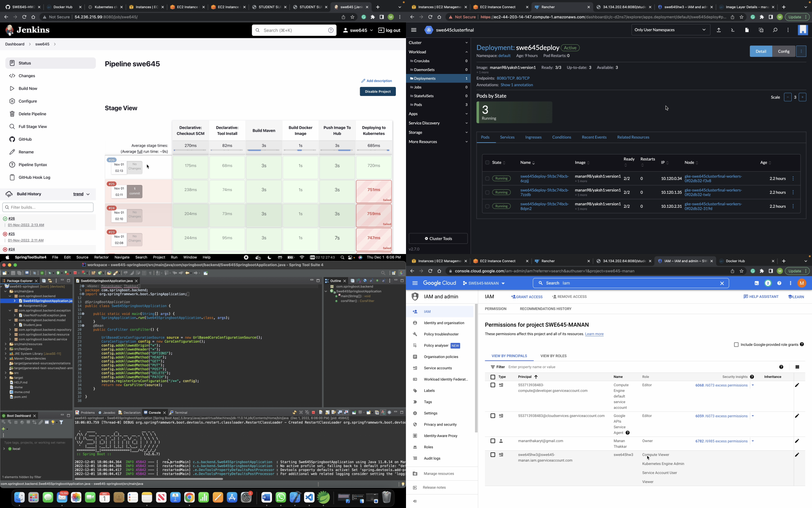Toggle column display options in IAM table
This screenshot has height=508, width=812.
pos(797,367)
